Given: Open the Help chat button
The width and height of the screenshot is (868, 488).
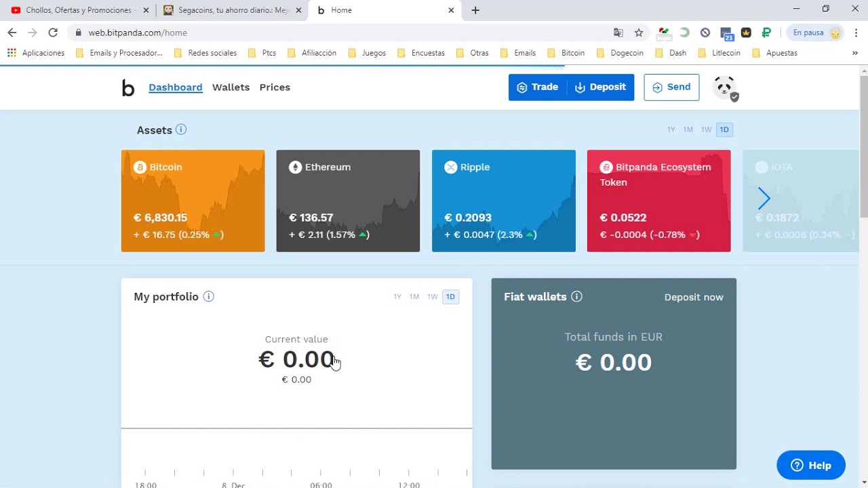Looking at the screenshot, I should pos(811,465).
